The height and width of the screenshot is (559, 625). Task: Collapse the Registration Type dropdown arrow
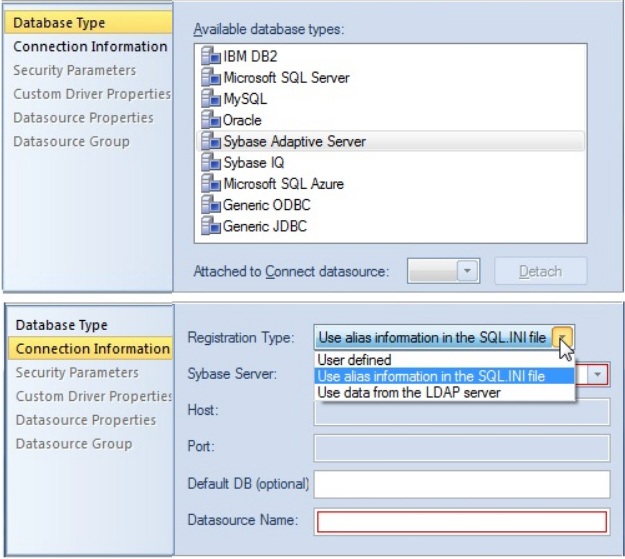pos(562,337)
